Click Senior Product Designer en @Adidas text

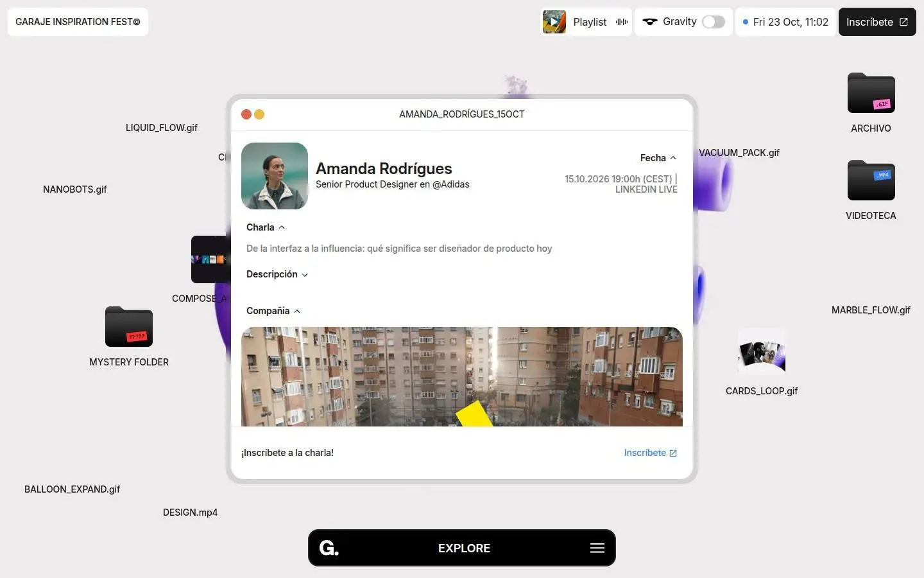(x=393, y=184)
